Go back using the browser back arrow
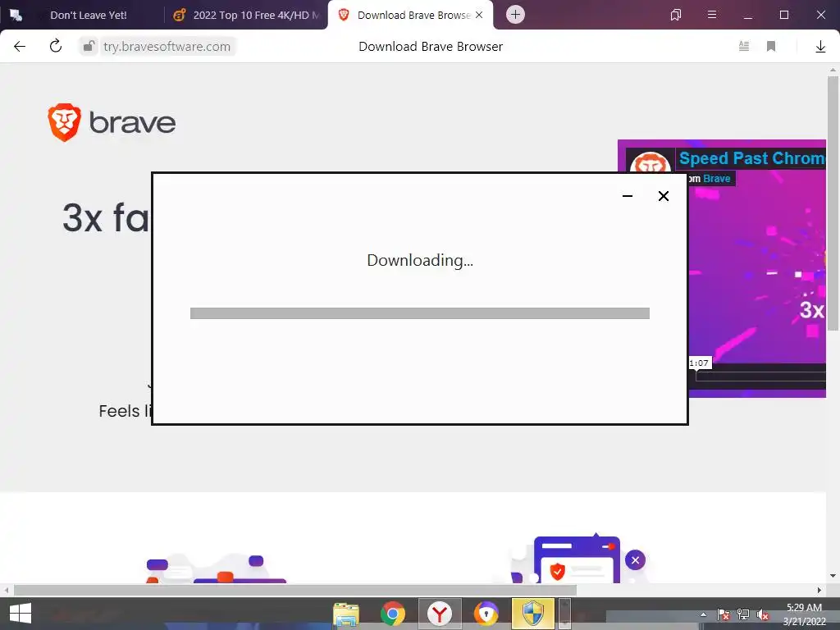This screenshot has width=840, height=630. point(20,47)
